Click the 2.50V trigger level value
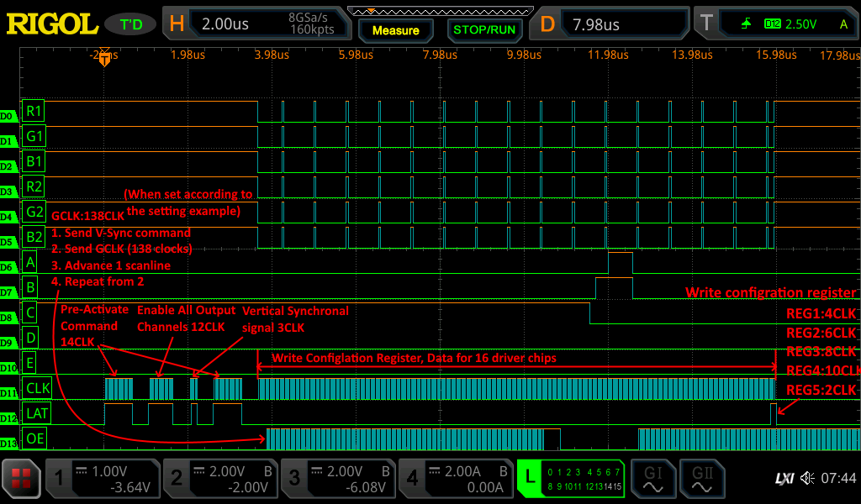This screenshot has width=861, height=504. pyautogui.click(x=800, y=24)
